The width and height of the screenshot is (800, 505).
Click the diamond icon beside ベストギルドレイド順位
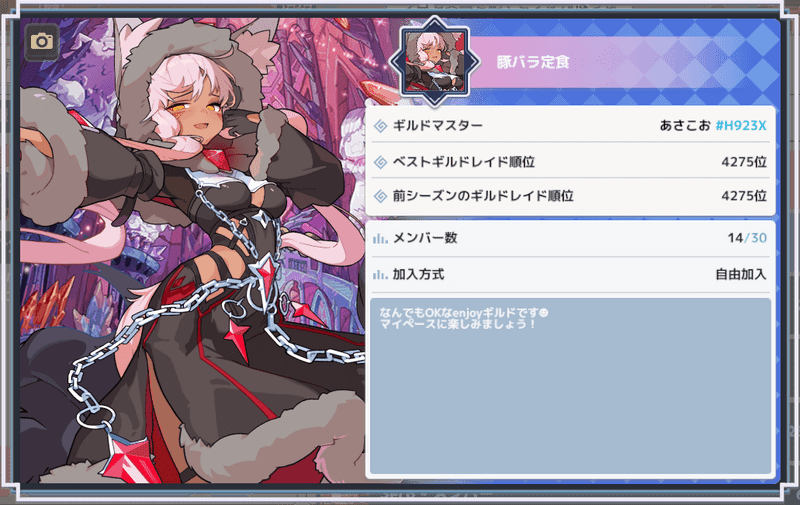(381, 162)
